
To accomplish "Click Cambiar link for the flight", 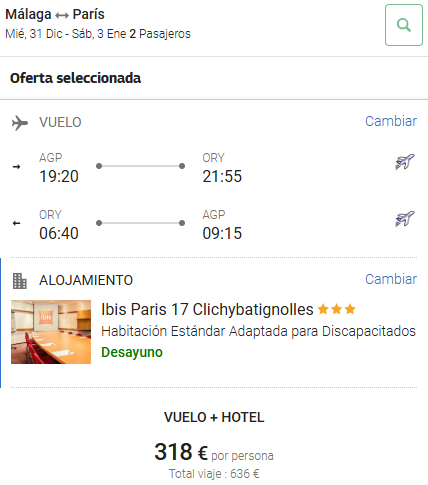I will click(x=391, y=121).
